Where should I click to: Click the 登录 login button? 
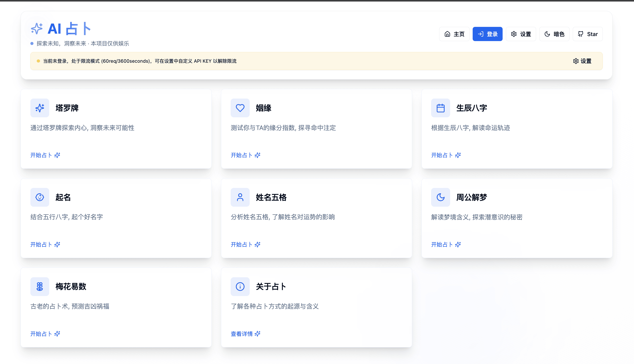[488, 34]
